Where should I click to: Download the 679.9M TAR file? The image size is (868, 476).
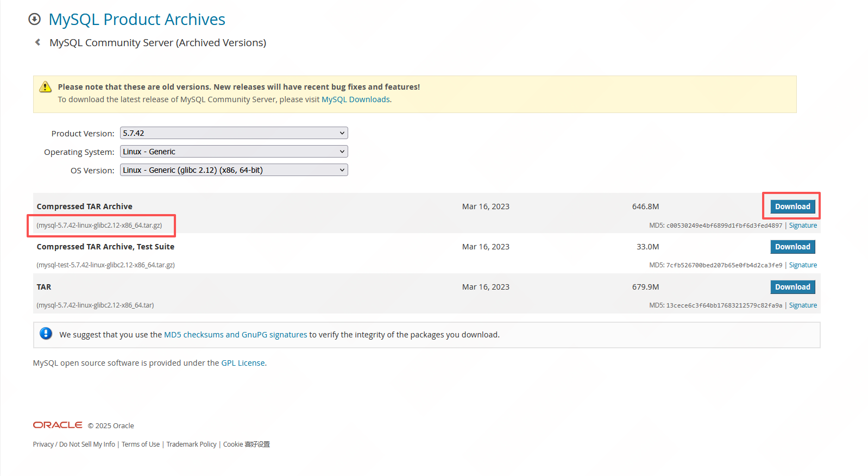792,287
